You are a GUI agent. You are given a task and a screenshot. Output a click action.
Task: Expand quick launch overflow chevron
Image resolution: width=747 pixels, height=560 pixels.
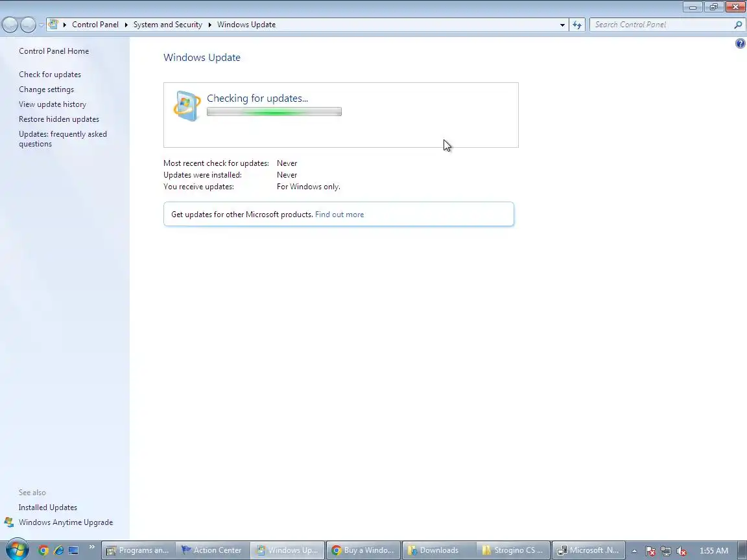coord(92,547)
